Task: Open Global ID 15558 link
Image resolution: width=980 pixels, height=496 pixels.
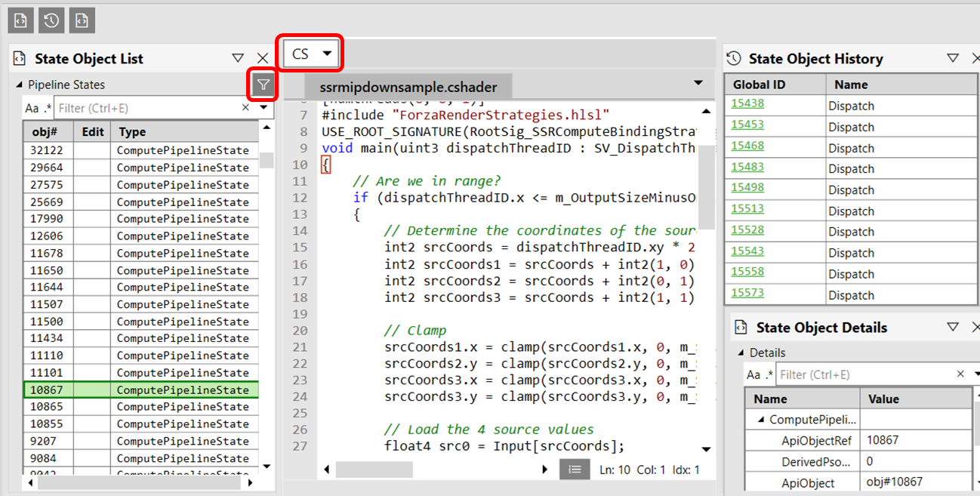Action: (747, 272)
